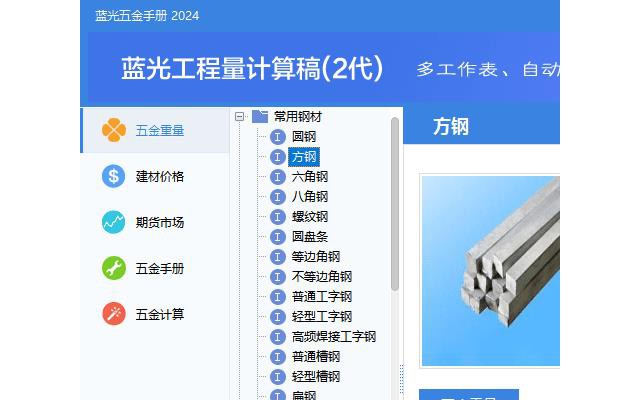
Task: Select 螺纹钢 in the tree
Action: [x=310, y=217]
